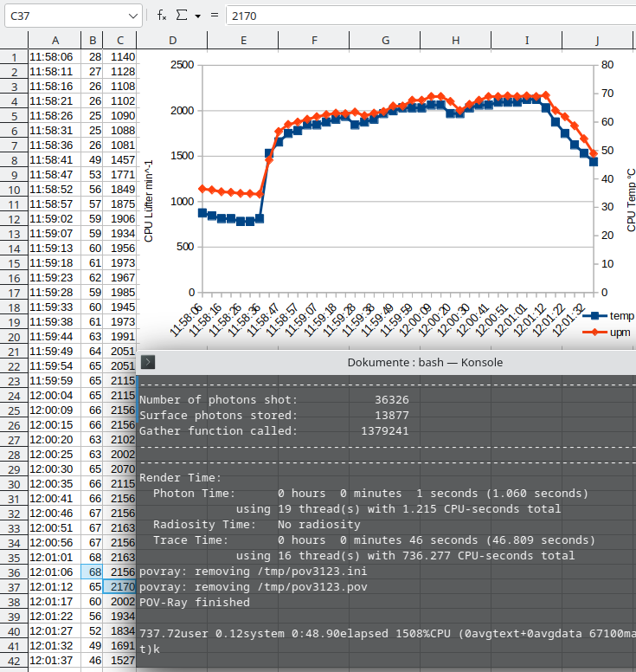Click cell containing 12:01:17
The height and width of the screenshot is (672, 636).
click(x=55, y=602)
